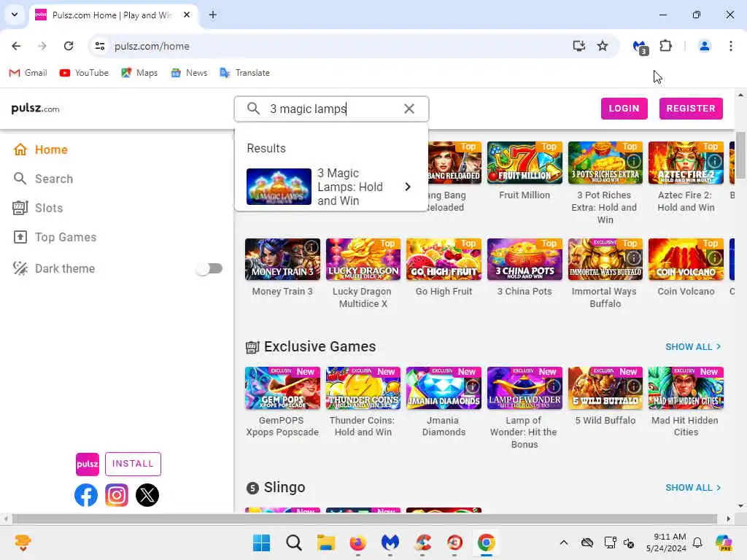Reload the page with refresh icon
Screen dimensions: 747x560
69,46
